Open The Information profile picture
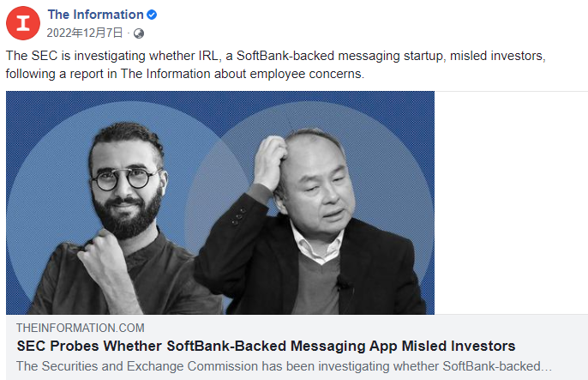 [23, 23]
